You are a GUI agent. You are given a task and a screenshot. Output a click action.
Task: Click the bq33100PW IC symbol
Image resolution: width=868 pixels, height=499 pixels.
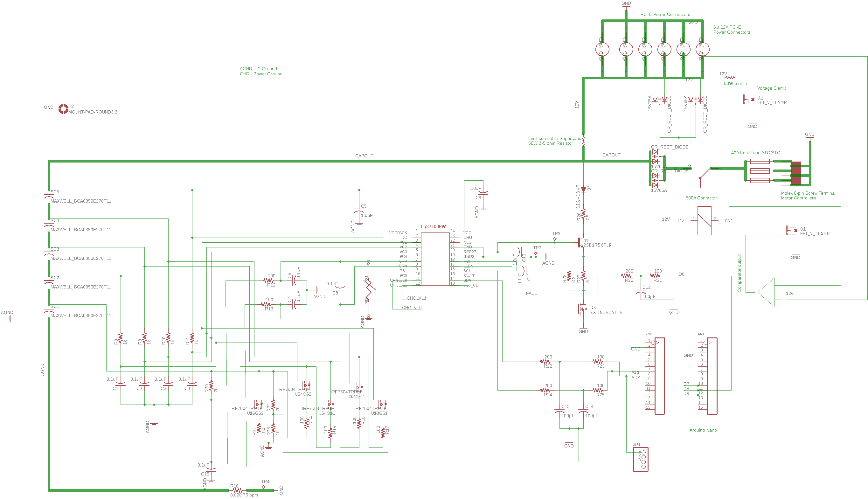click(x=435, y=259)
